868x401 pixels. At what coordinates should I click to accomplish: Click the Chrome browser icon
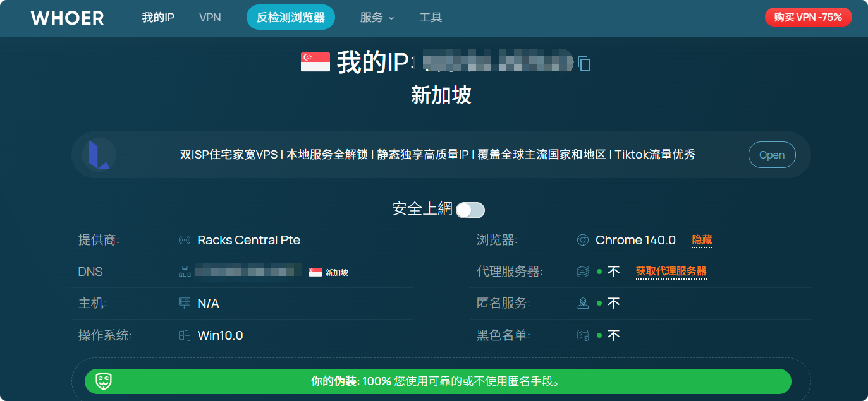pyautogui.click(x=583, y=241)
